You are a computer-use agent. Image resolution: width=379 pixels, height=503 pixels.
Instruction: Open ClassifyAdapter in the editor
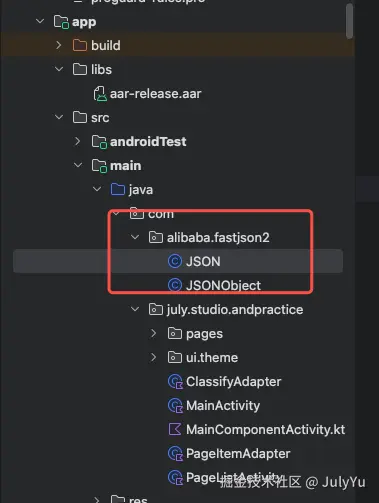233,382
